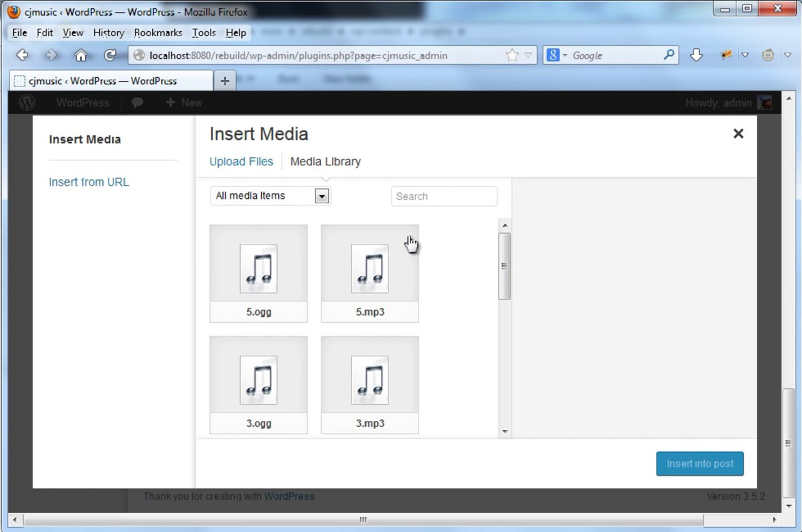Click the Insert into post button
This screenshot has width=802, height=532.
(x=699, y=463)
